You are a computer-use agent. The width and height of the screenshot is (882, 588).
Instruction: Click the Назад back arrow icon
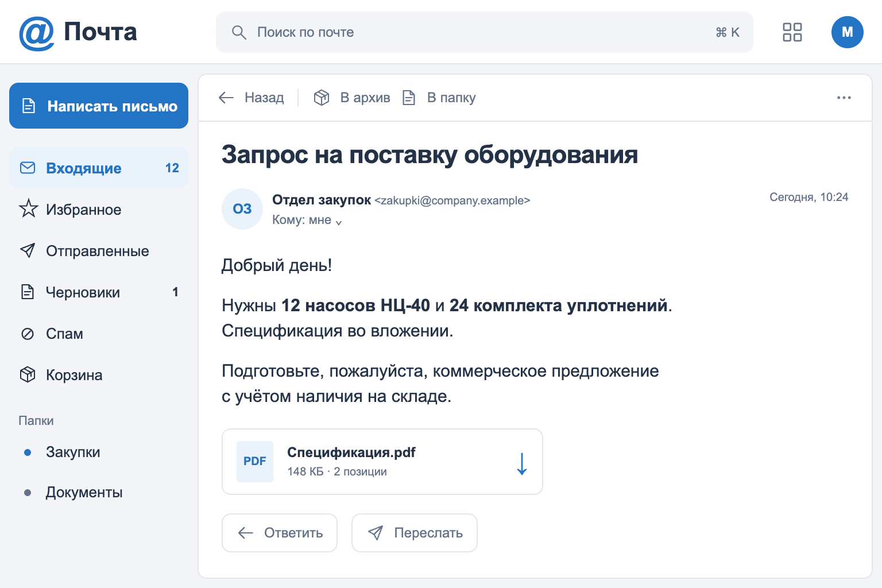(x=226, y=98)
